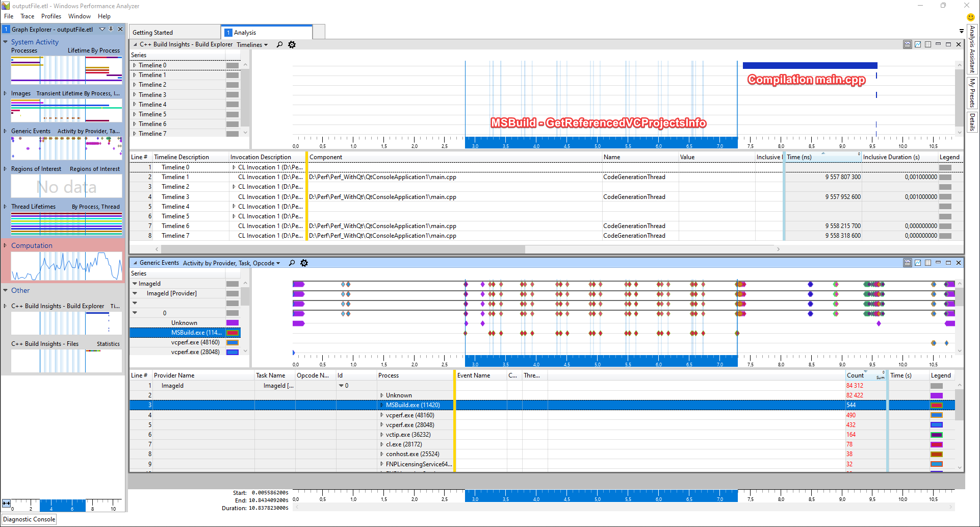
Task: Open Timelines preset dropdown
Action: pos(252,45)
